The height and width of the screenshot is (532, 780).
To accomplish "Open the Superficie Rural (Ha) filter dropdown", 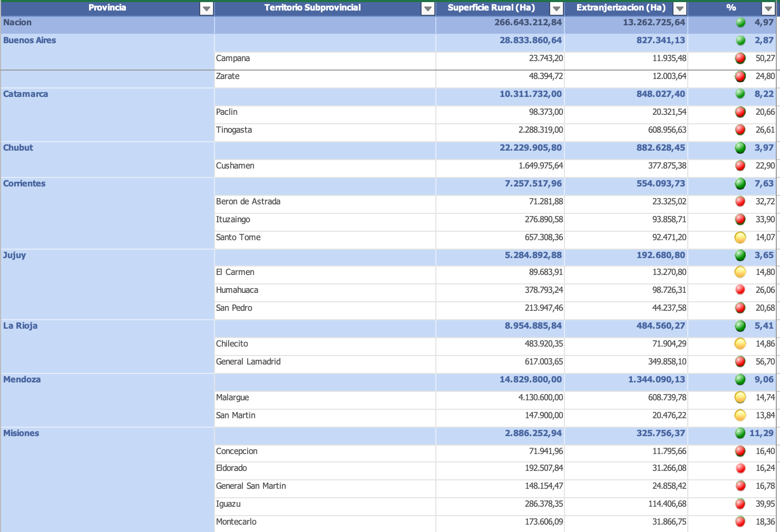I will [x=557, y=8].
